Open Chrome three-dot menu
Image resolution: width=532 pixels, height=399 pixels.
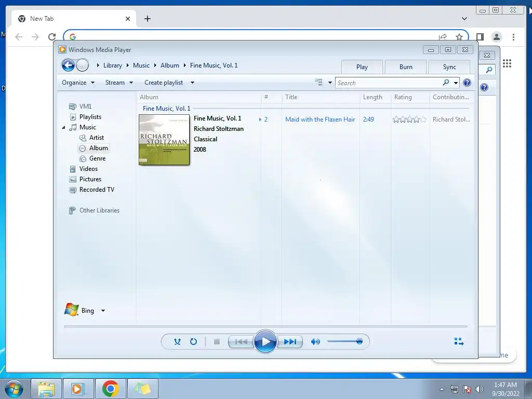coord(513,37)
